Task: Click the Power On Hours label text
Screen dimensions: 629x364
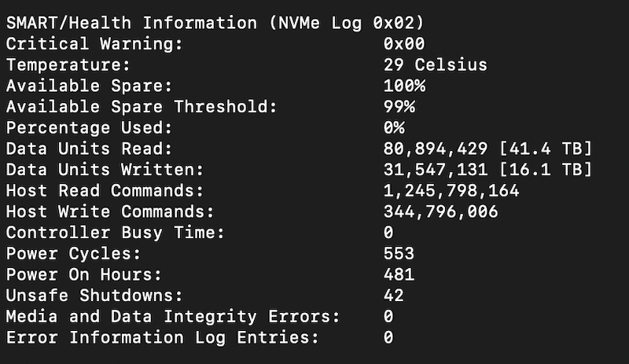Action: 84,274
